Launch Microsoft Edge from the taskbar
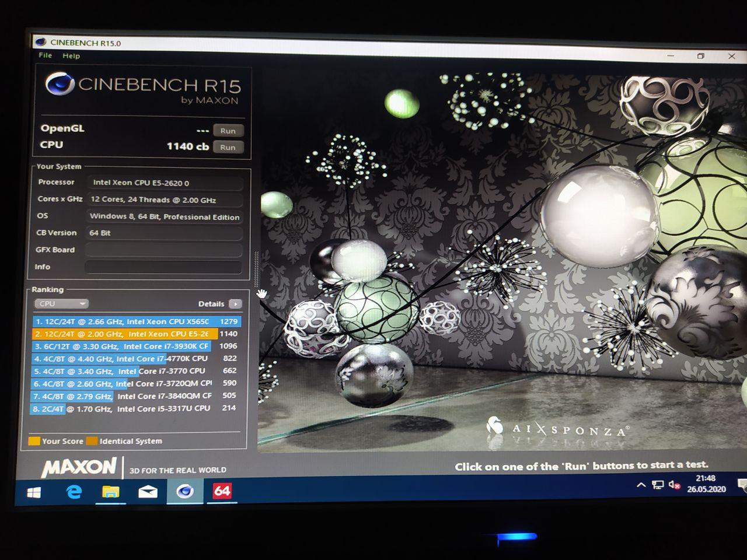This screenshot has height=560, width=747. 74,492
